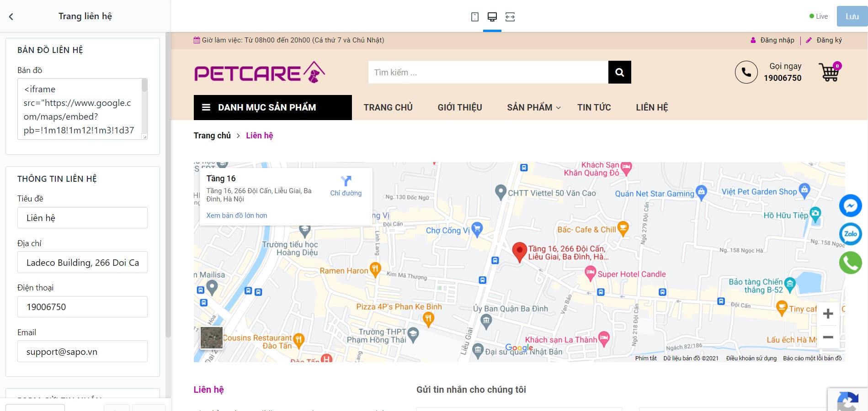Click the magnifier search button

point(620,72)
